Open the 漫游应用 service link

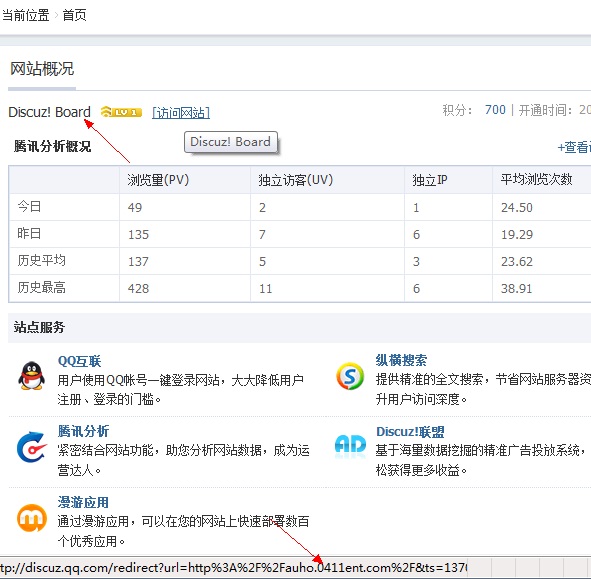click(x=83, y=502)
